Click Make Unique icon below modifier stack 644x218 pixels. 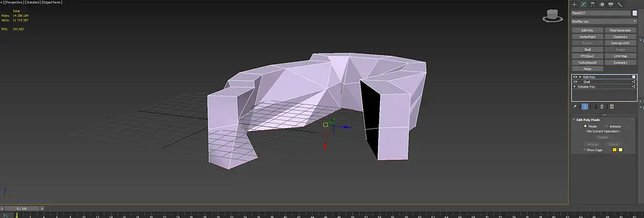[x=595, y=106]
